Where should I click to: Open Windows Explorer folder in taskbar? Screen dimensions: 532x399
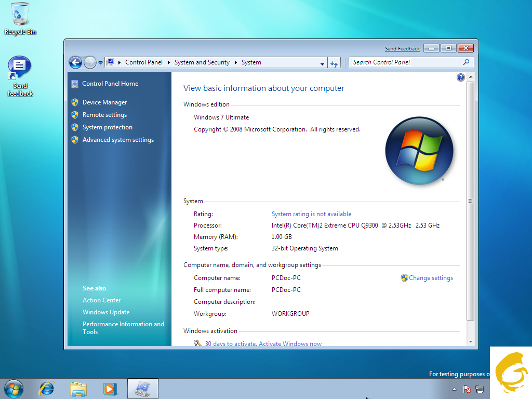78,388
